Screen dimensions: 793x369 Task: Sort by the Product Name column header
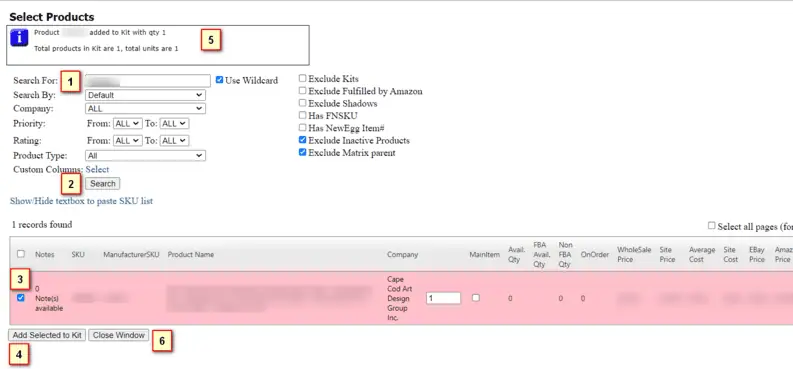point(191,255)
